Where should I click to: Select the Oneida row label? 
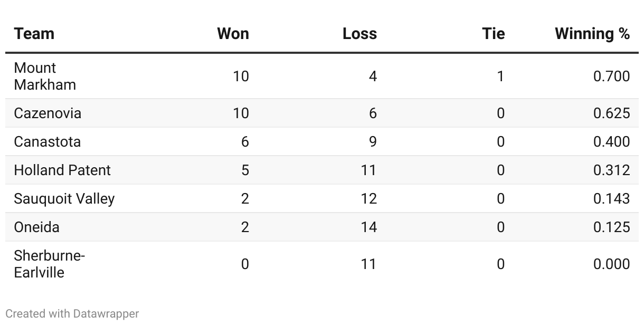tap(36, 227)
